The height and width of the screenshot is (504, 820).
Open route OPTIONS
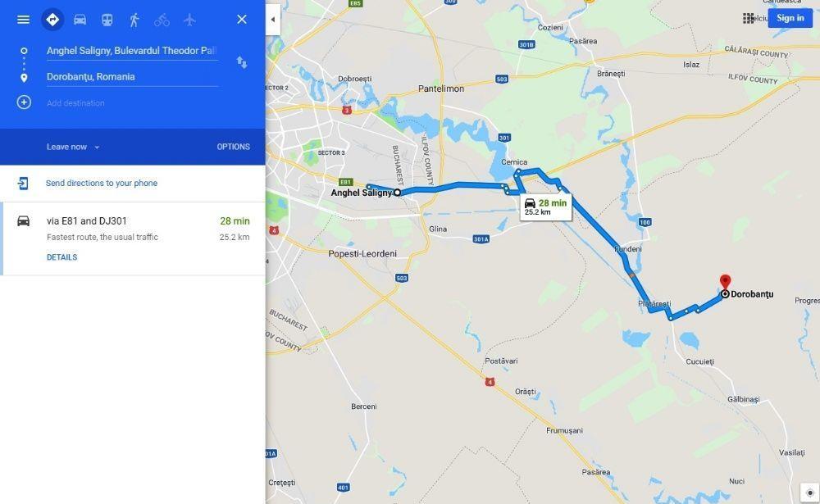pos(233,147)
